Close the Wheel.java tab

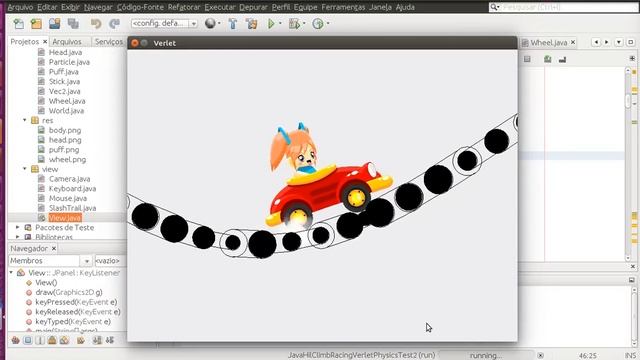[573, 42]
